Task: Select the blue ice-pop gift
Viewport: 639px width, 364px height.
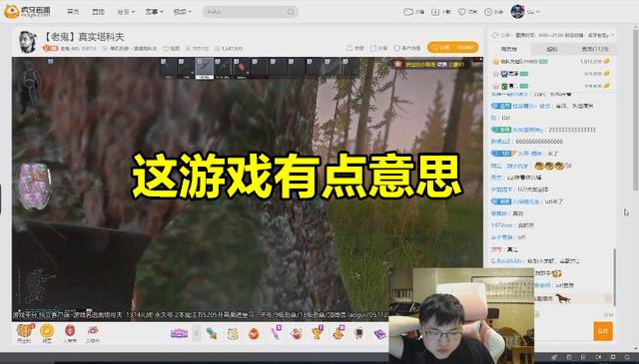Action: [212, 334]
